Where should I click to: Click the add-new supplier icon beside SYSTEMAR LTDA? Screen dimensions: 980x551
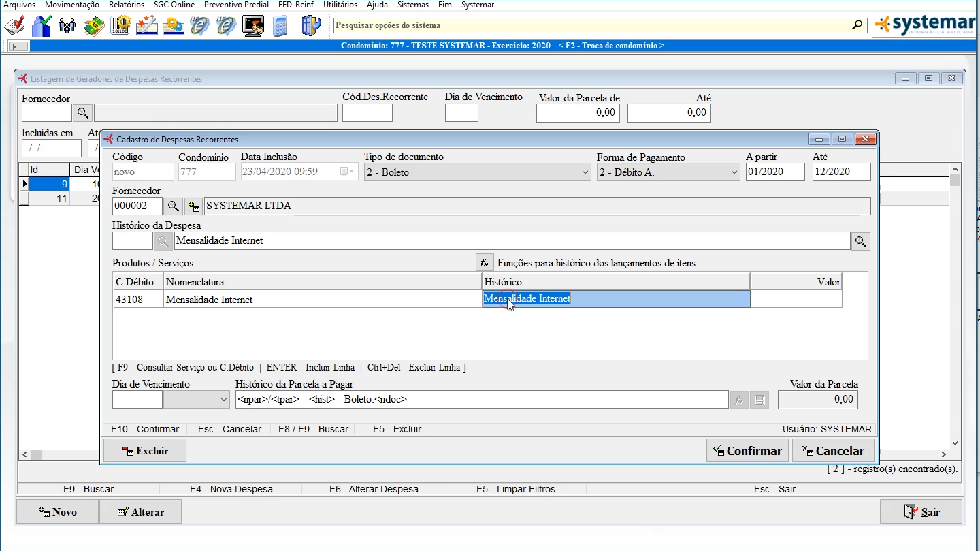[193, 206]
